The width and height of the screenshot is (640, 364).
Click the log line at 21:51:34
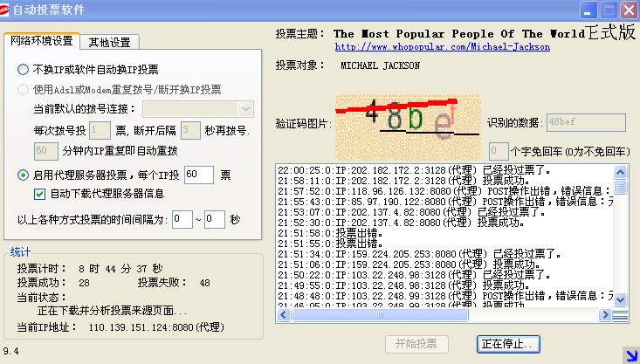419,254
